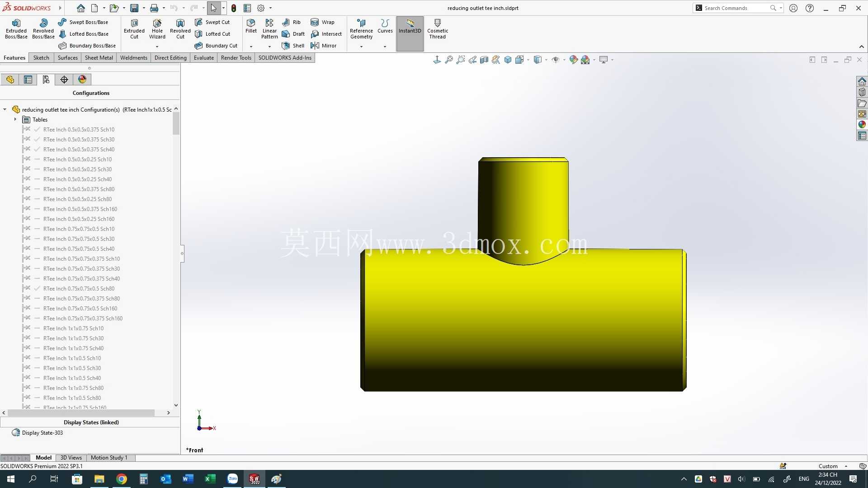The height and width of the screenshot is (488, 868).
Task: Expand the Tables folder in configurations
Action: (15, 120)
